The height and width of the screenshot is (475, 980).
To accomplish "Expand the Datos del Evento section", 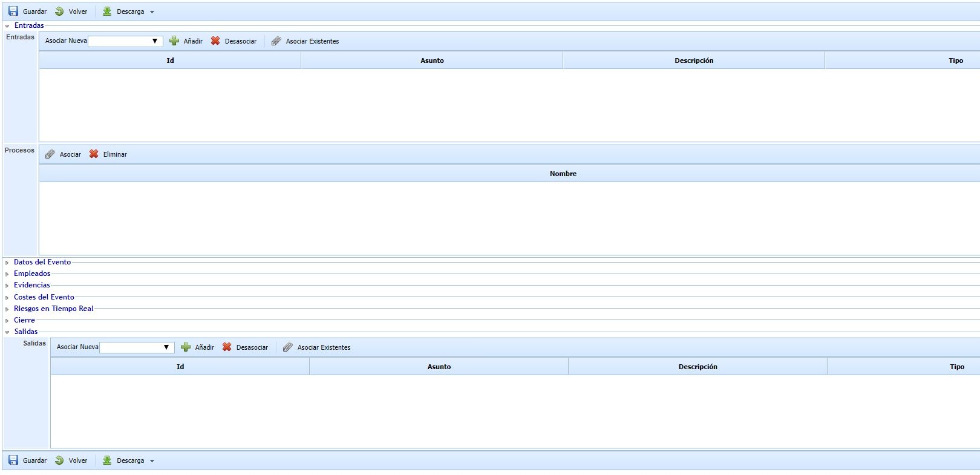I will (x=42, y=262).
